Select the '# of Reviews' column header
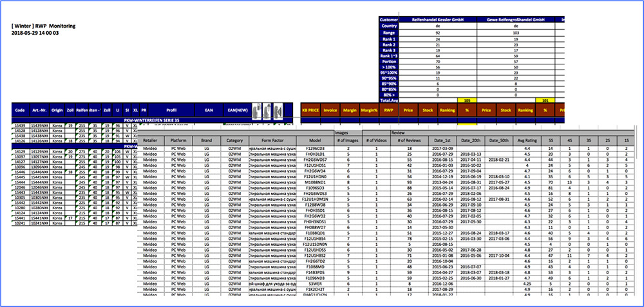Screen dimensions: 644x307 [x=408, y=140]
